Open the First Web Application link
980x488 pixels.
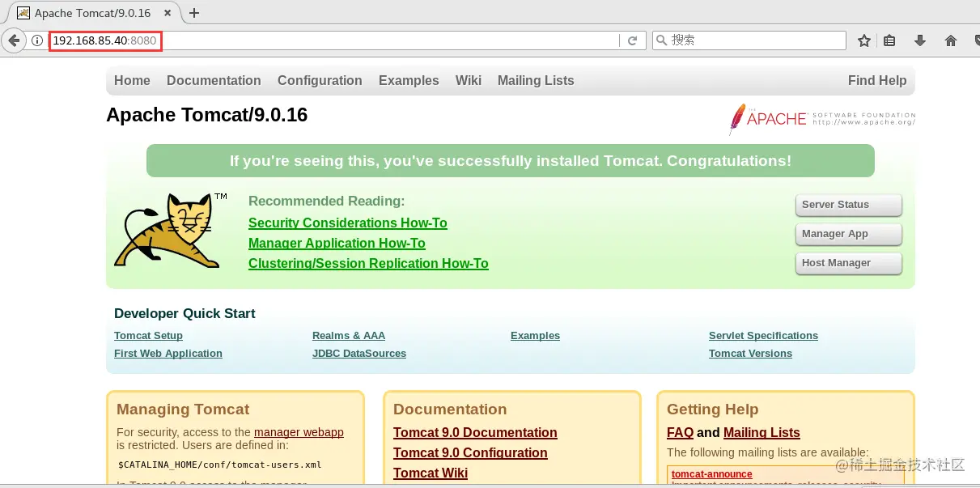click(x=168, y=353)
